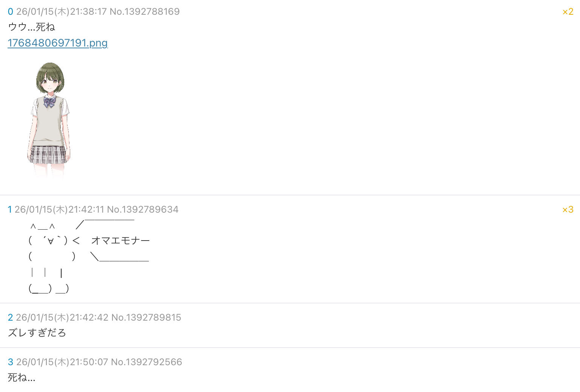
Task: Click post ID No.1392789815
Action: pyautogui.click(x=146, y=318)
